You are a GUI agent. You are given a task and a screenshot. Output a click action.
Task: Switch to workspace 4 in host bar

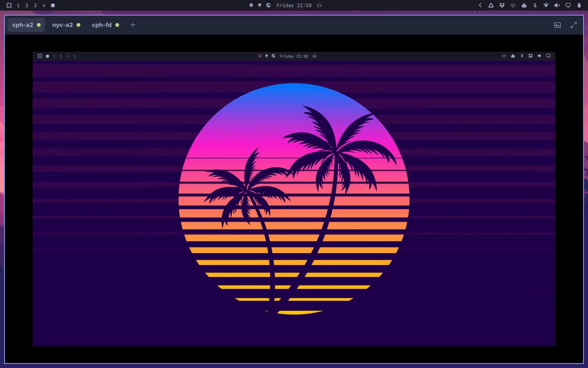(x=44, y=5)
